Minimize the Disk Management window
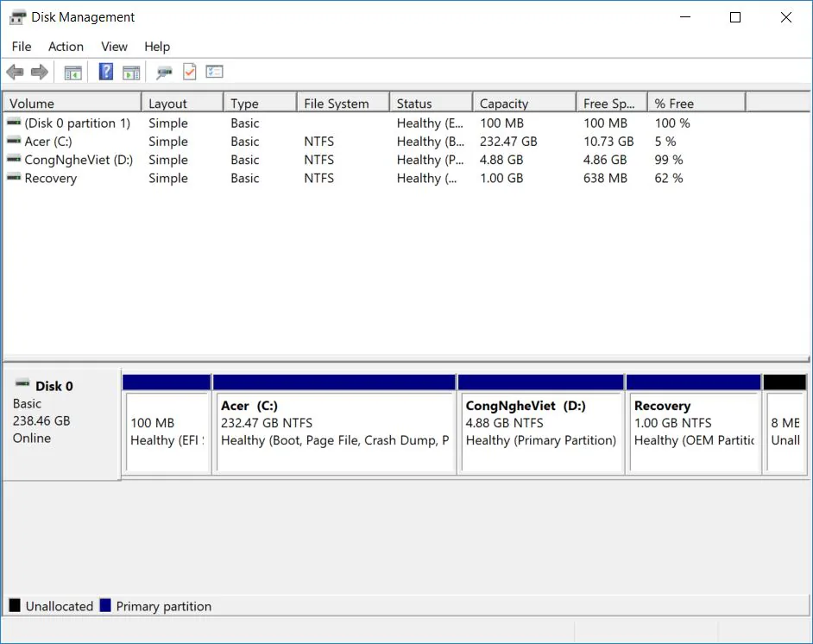The image size is (813, 644). [685, 17]
